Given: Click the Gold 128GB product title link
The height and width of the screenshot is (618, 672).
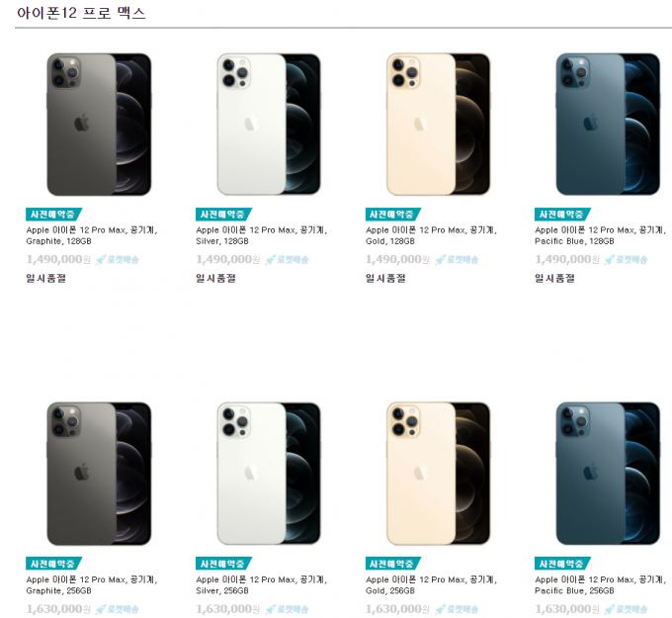Looking at the screenshot, I should coord(431,235).
